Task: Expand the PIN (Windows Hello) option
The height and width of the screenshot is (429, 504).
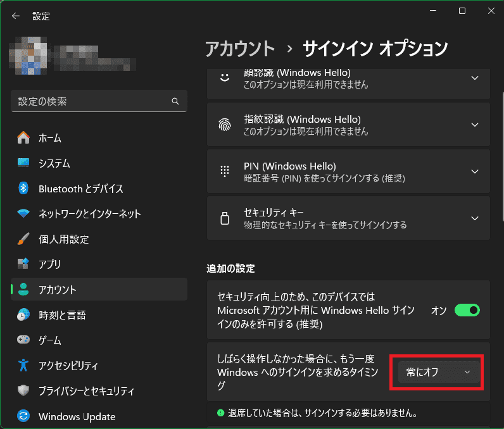Action: click(x=475, y=171)
